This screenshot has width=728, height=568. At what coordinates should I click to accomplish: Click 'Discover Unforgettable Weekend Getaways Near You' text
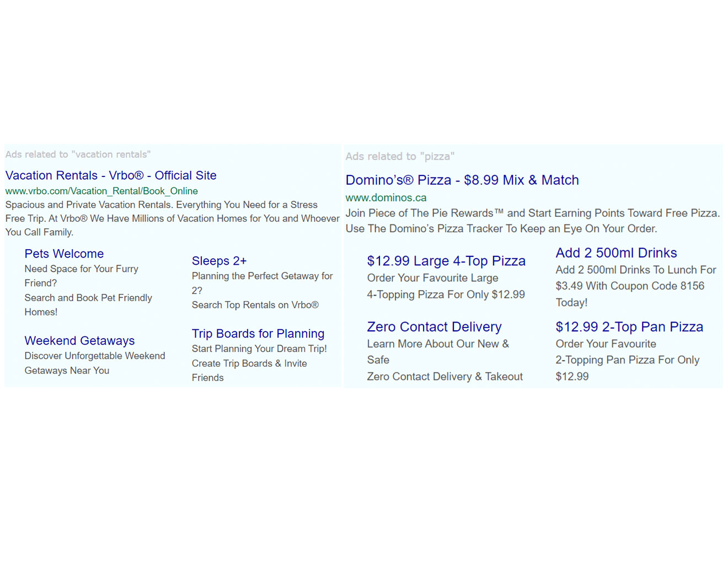pyautogui.click(x=95, y=363)
